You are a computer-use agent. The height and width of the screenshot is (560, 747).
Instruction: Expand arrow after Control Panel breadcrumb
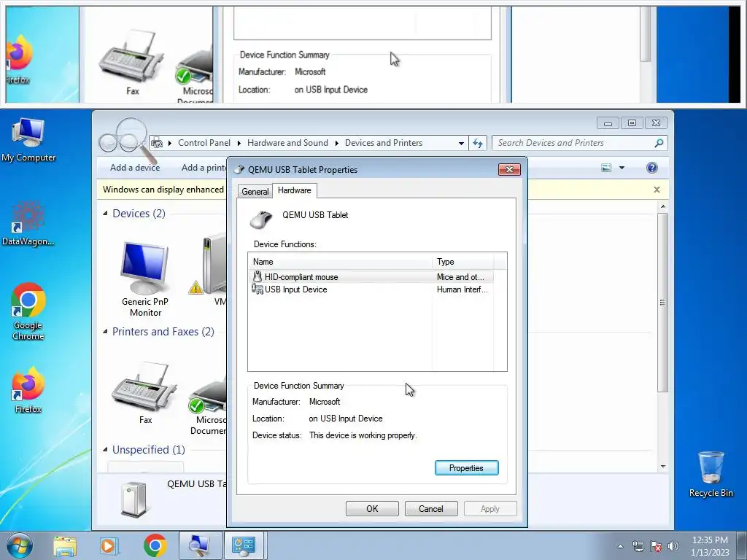click(x=239, y=143)
